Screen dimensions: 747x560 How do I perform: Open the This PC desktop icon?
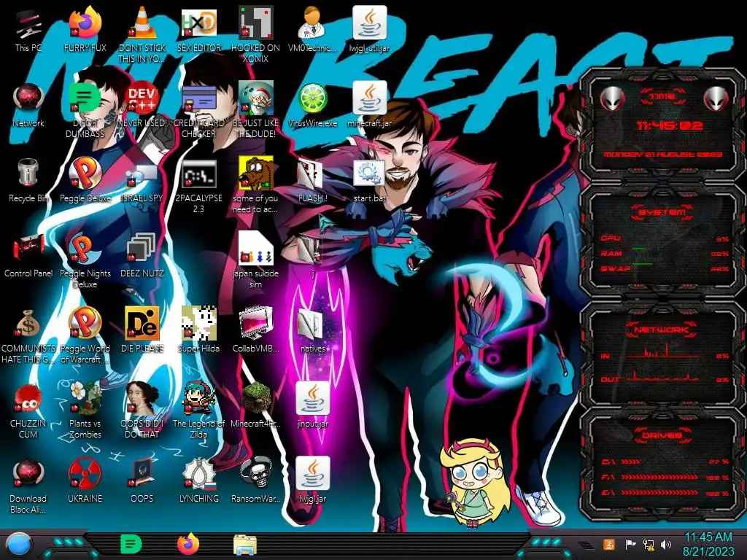tap(28, 24)
